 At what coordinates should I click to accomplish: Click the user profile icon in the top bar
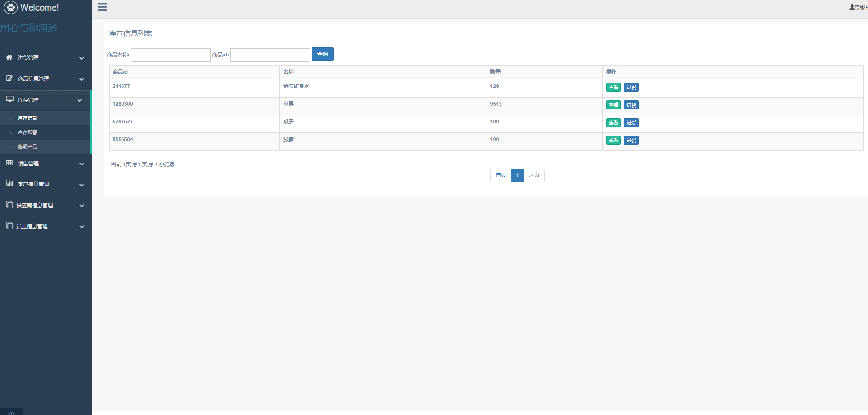[852, 7]
